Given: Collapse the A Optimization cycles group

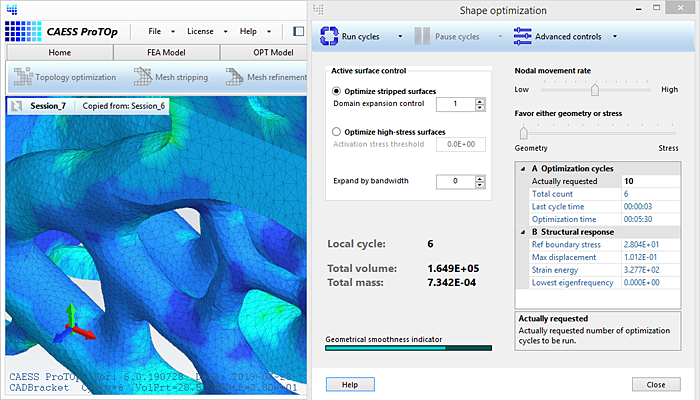Looking at the screenshot, I should tap(522, 168).
